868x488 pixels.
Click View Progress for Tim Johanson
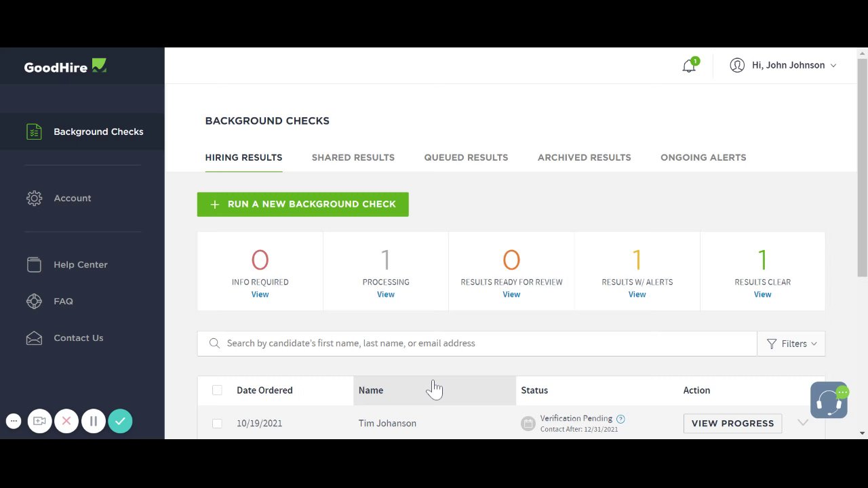click(x=732, y=423)
